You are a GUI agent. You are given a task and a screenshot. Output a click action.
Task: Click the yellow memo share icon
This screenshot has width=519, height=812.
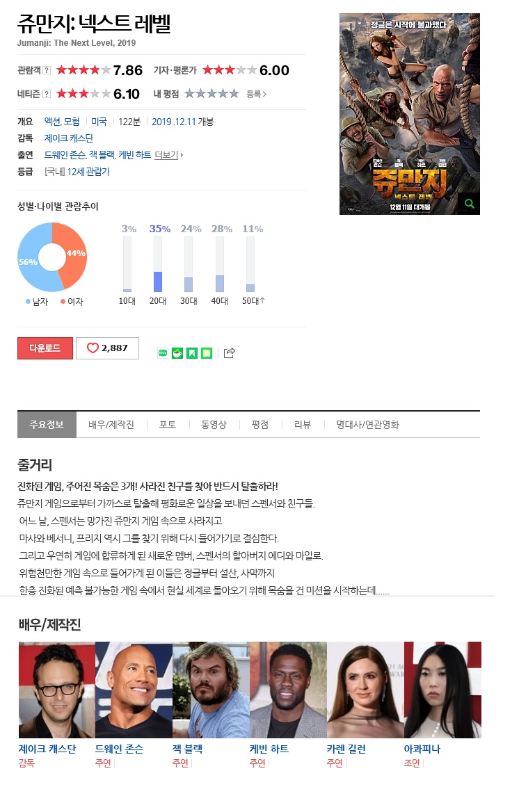pyautogui.click(x=207, y=353)
